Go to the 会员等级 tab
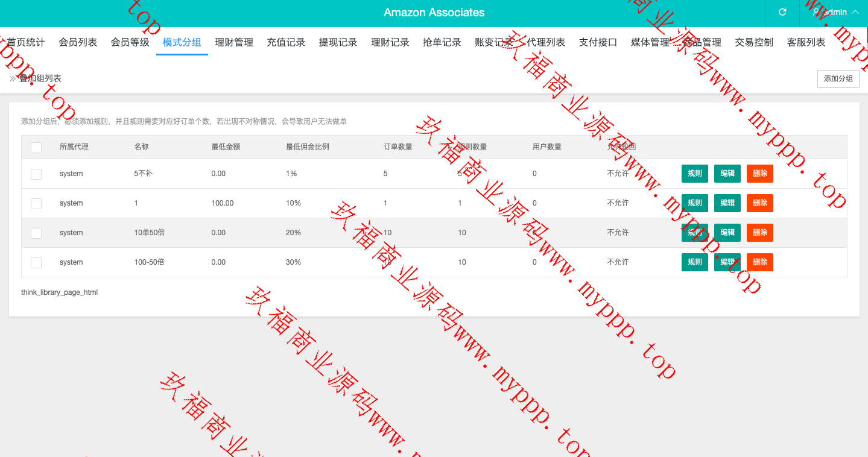 pos(130,42)
